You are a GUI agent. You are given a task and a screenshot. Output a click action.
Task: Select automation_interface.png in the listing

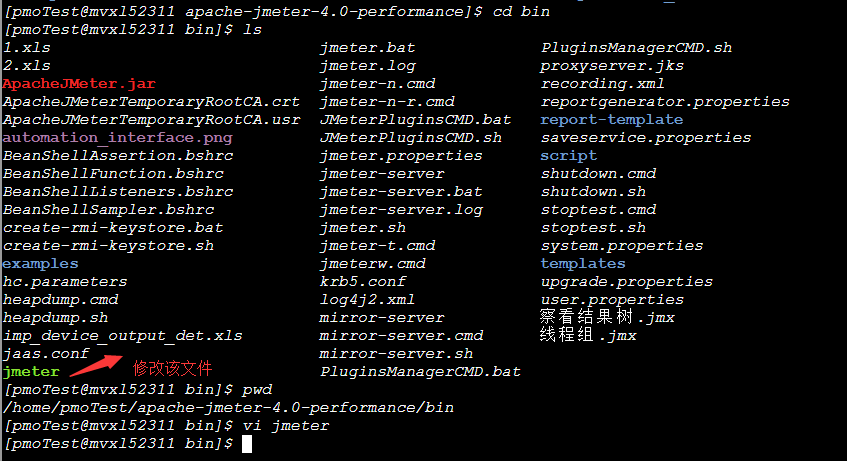(x=117, y=138)
